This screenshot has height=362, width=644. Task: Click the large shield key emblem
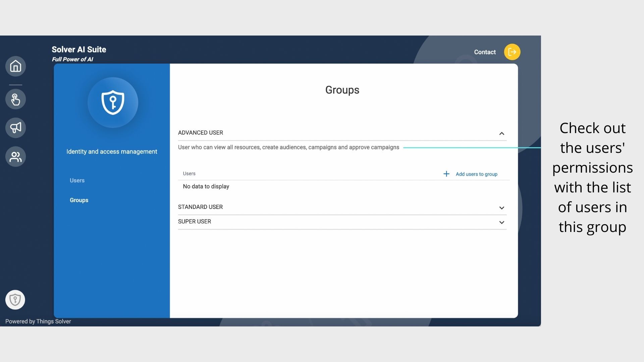tap(113, 103)
